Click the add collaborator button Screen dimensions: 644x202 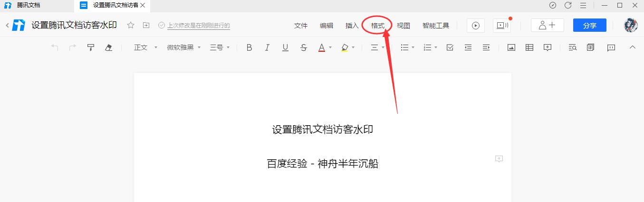click(548, 26)
